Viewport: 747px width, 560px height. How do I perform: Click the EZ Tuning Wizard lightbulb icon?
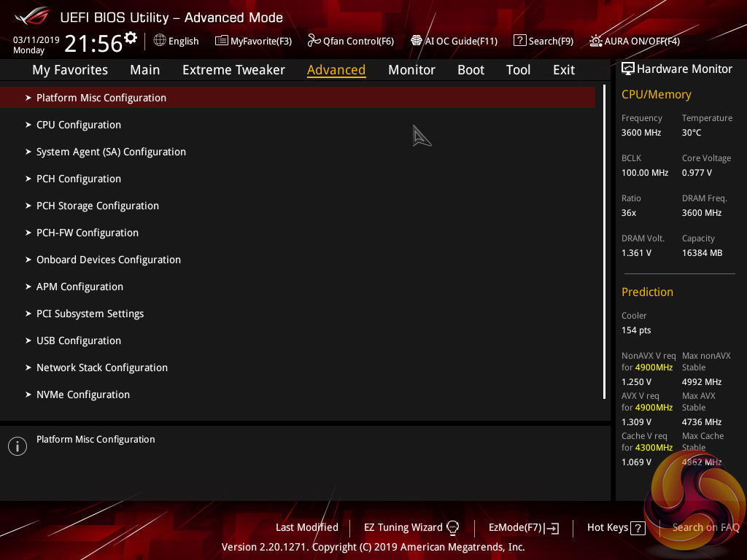452,528
